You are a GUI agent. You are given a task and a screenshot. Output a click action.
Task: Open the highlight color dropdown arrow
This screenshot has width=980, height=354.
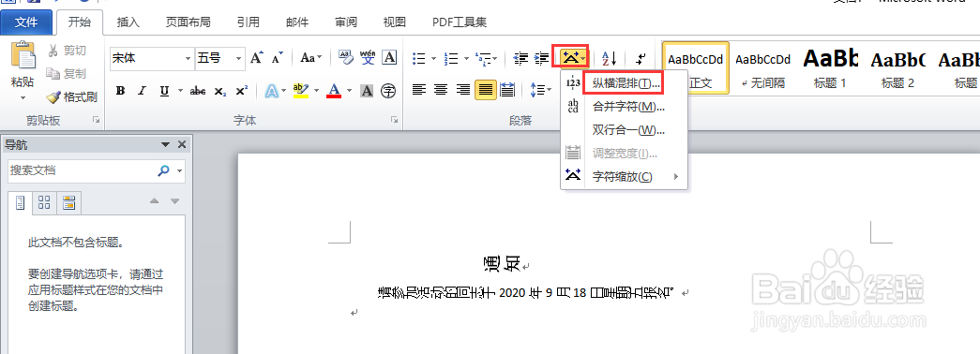pyautogui.click(x=317, y=91)
